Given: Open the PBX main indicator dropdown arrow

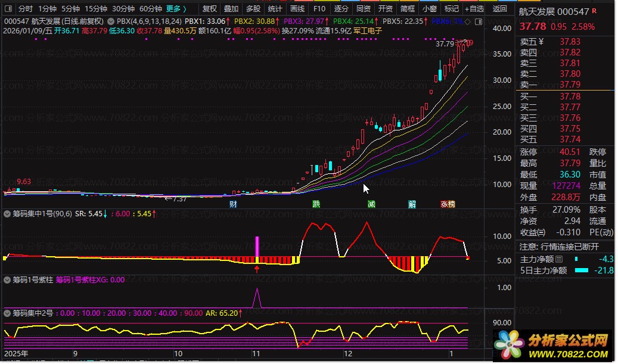Looking at the screenshot, I should 111,21.
